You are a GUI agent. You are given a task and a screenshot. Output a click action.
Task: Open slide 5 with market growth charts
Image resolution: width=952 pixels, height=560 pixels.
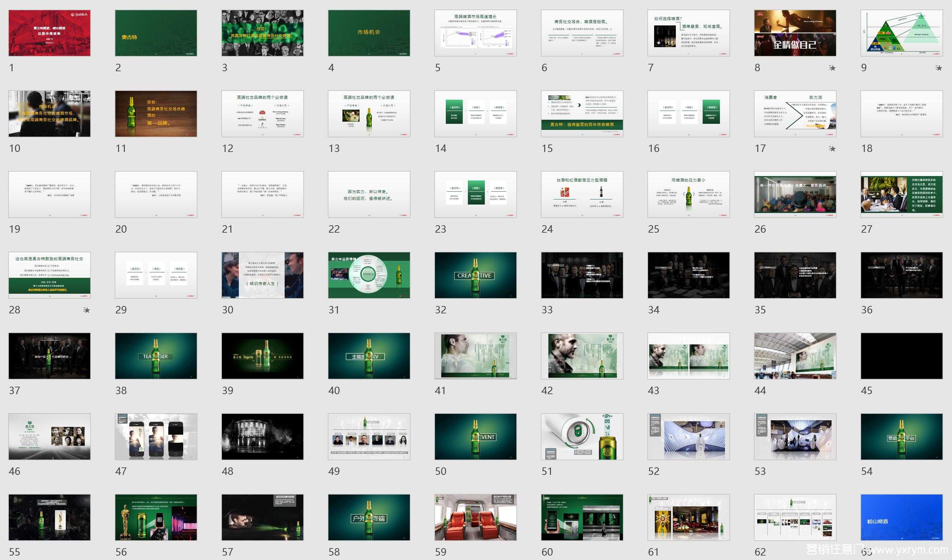point(476,33)
